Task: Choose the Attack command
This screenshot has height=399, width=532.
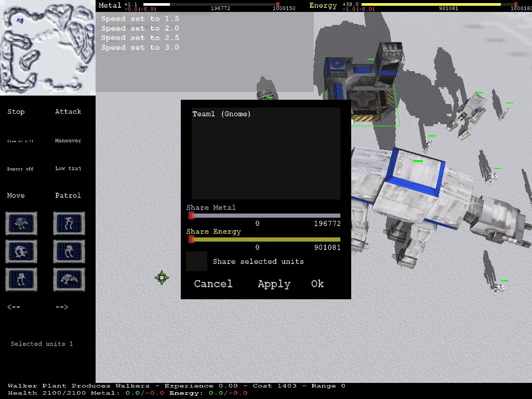Action: [x=68, y=112]
